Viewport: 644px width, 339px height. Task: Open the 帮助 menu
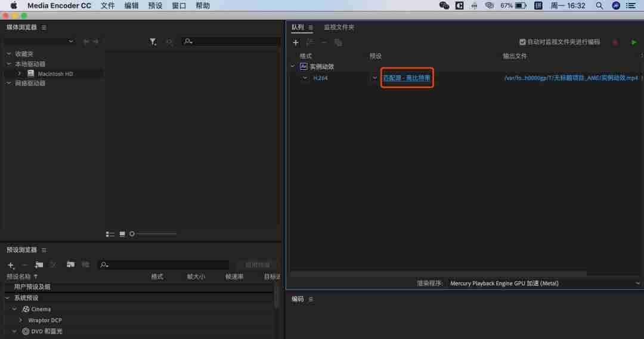[x=203, y=6]
